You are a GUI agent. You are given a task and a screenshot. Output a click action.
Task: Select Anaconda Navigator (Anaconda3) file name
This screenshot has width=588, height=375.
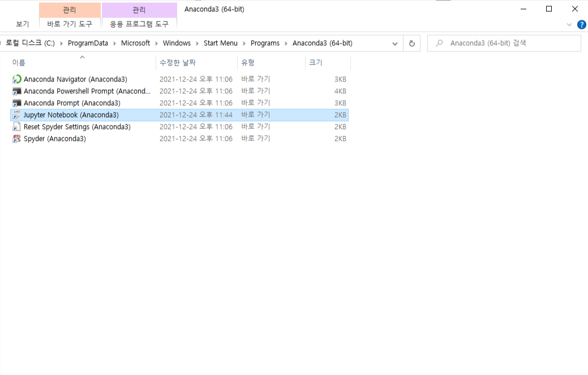point(75,79)
